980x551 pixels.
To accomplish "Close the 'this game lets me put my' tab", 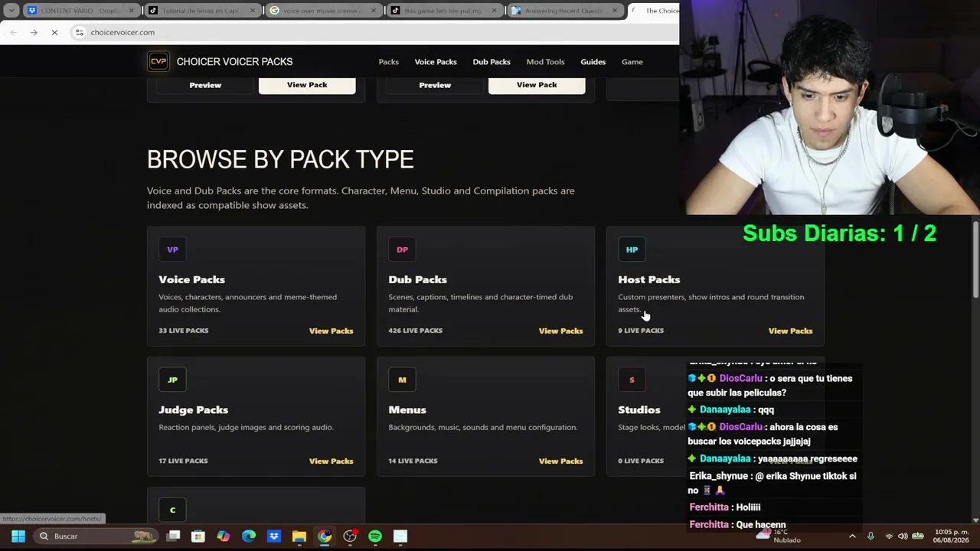I will pos(495,11).
